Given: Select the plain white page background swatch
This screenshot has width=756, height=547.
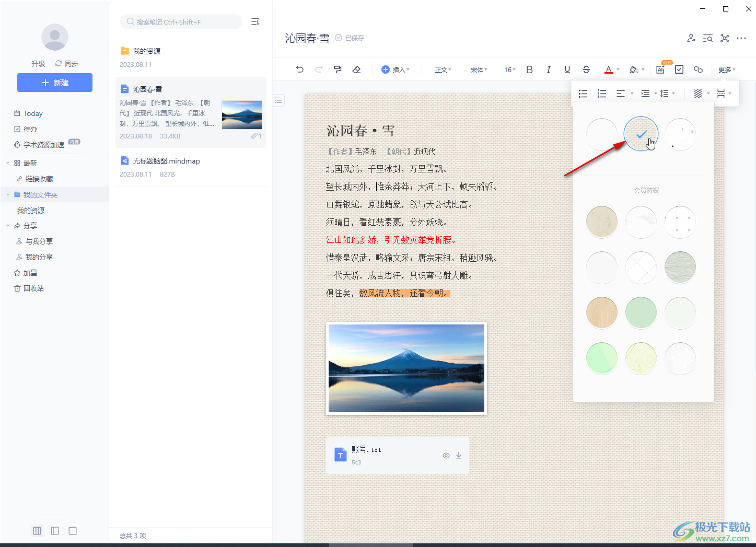Looking at the screenshot, I should (x=602, y=134).
